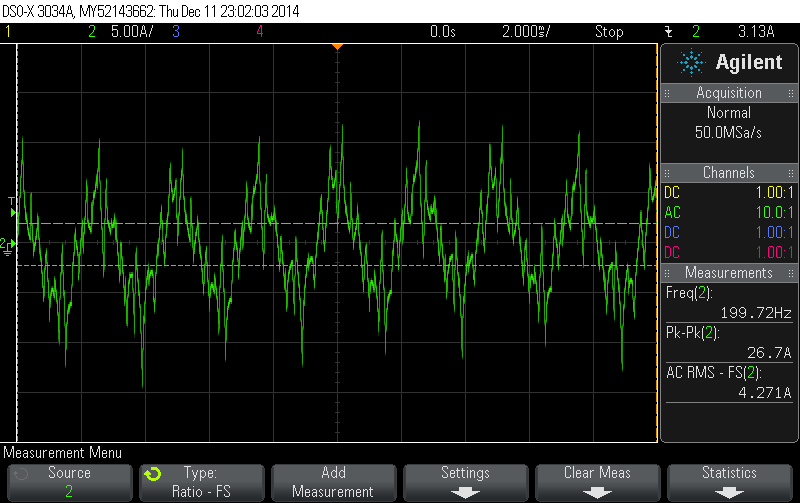Select channel 1 indicator in top bar
The image size is (800, 503).
9,32
